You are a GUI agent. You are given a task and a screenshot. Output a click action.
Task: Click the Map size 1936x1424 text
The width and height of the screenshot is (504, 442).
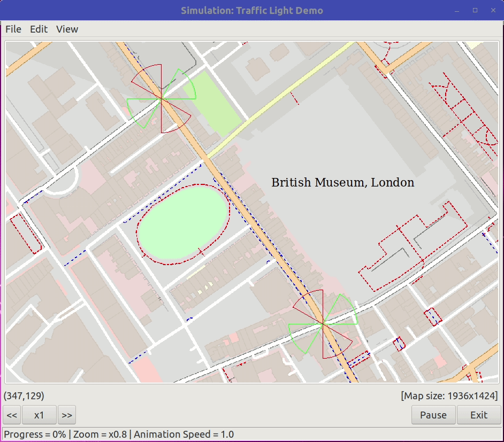449,396
